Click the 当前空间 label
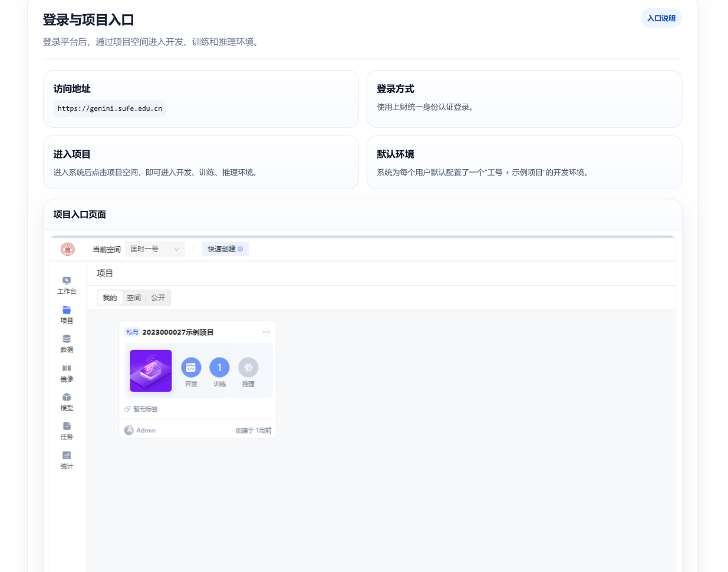728x572 pixels. (x=107, y=250)
